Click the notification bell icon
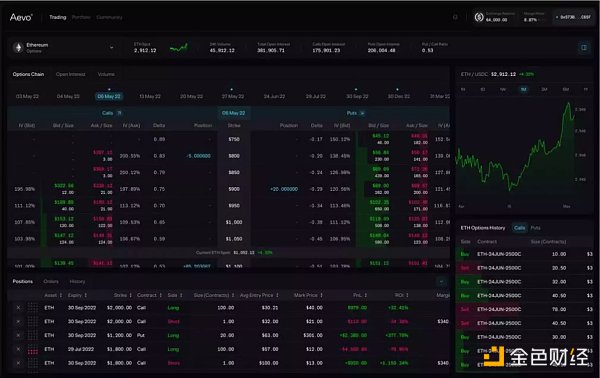The image size is (600, 378). click(x=455, y=17)
